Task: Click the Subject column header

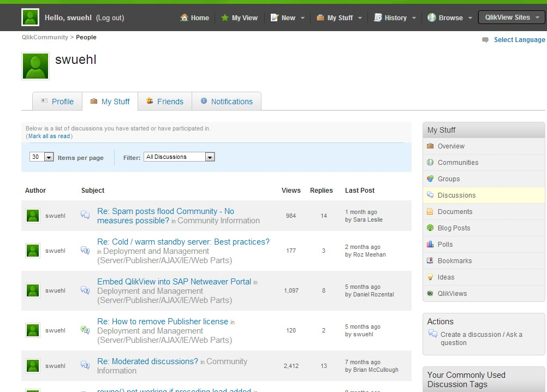Action: point(93,191)
